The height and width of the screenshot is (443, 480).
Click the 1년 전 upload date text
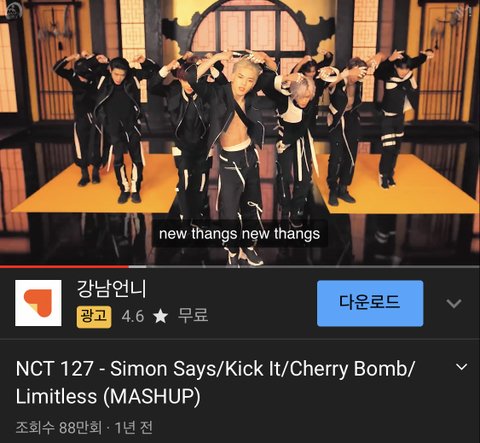[x=134, y=427]
